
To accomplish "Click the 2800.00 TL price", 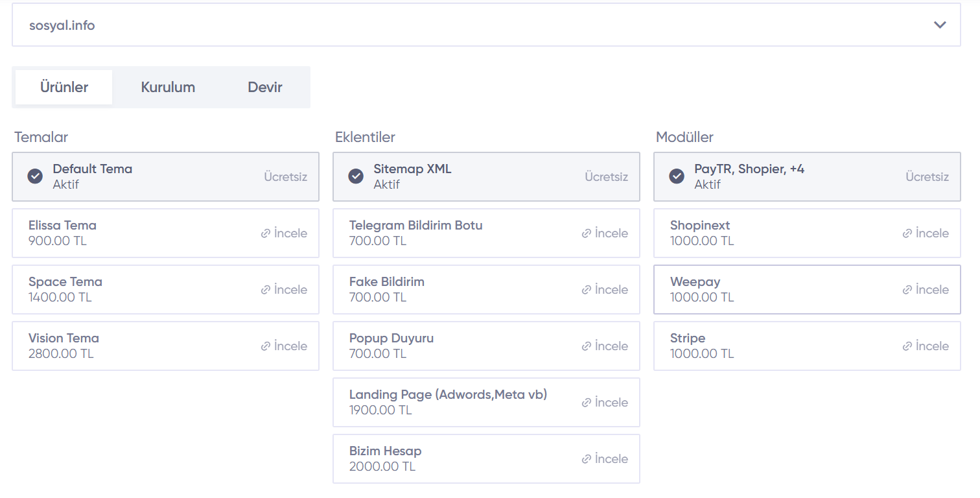I will [61, 354].
